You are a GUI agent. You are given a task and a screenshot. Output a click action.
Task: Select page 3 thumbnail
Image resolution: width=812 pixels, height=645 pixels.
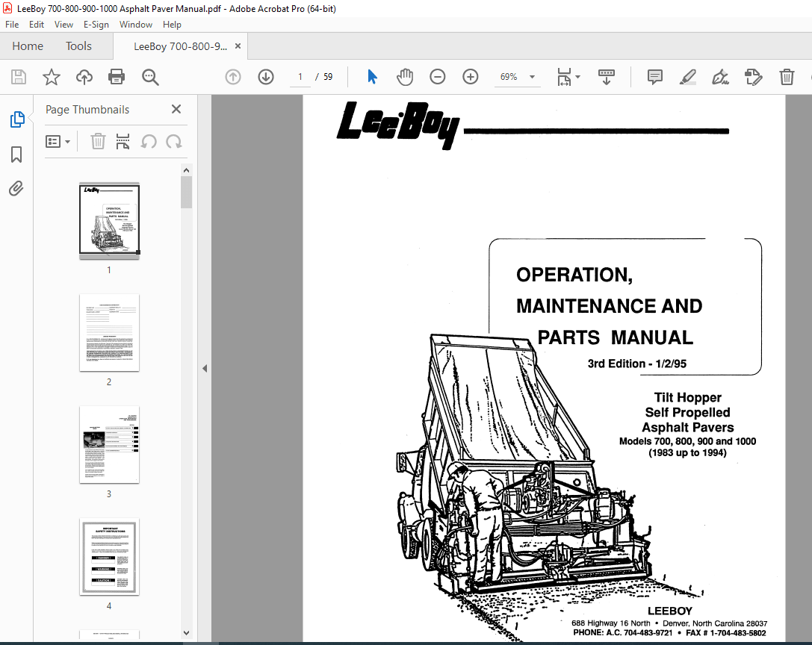pos(109,444)
